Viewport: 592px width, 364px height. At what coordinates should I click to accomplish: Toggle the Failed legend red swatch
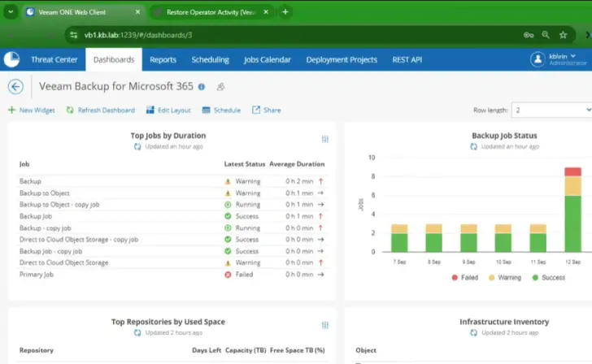455,278
